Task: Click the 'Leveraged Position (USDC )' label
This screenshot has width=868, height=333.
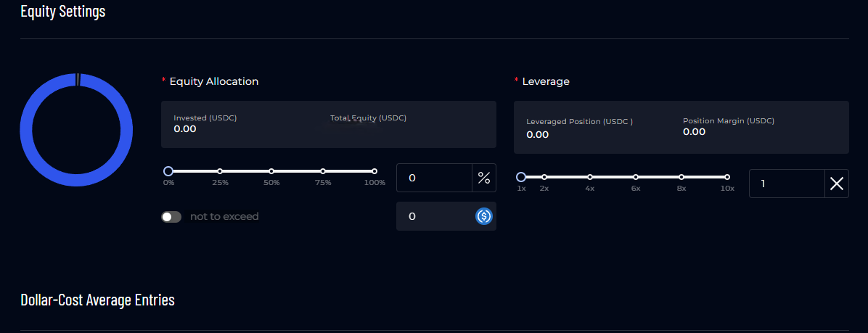Action: point(580,122)
